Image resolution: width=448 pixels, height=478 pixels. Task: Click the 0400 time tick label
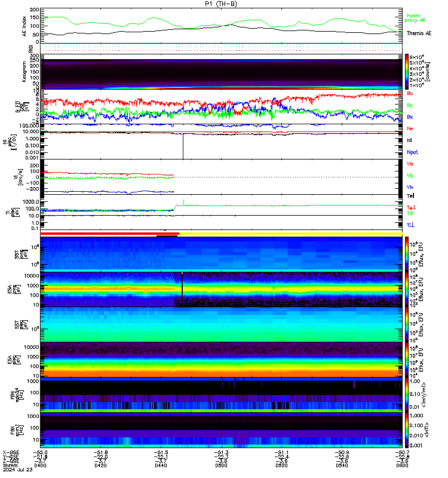point(40,465)
